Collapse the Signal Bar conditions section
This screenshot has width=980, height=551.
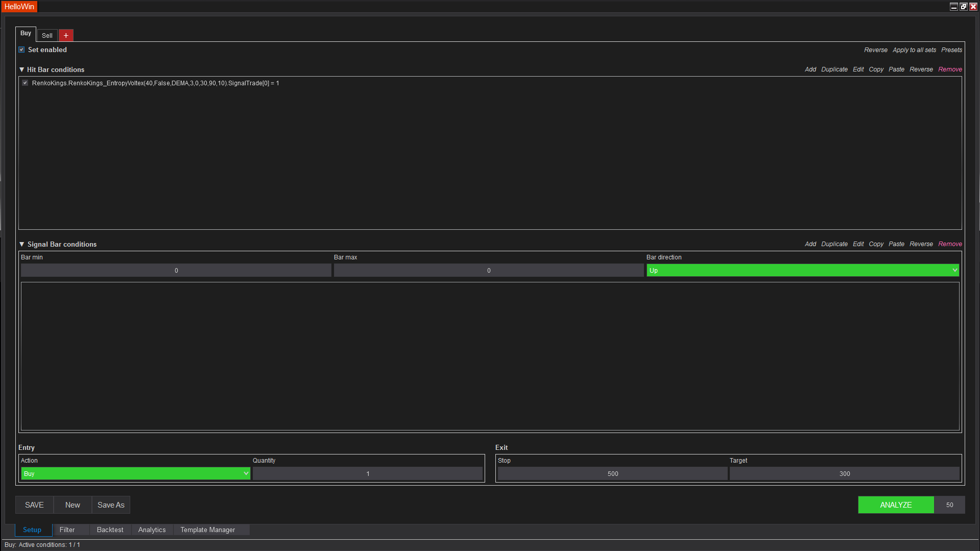tap(22, 244)
